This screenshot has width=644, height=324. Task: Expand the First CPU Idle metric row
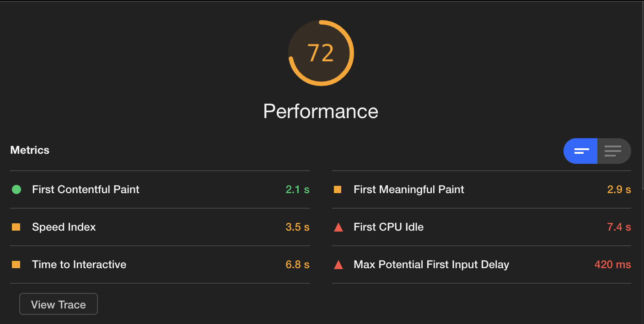pos(482,227)
